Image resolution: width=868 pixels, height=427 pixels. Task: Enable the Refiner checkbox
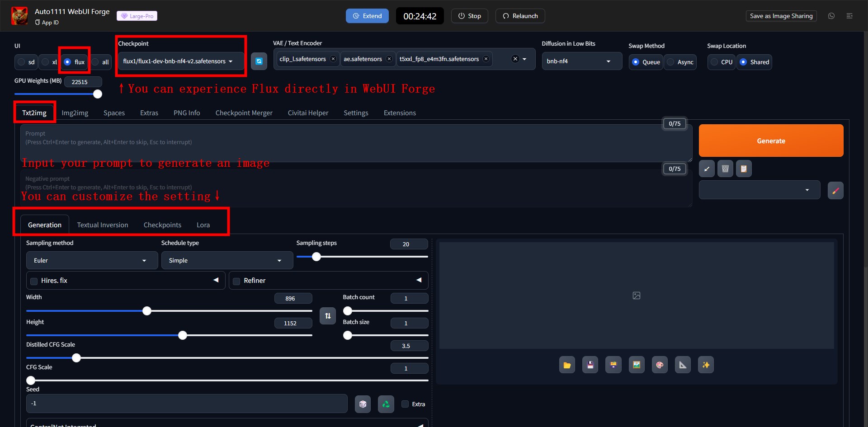coord(236,281)
